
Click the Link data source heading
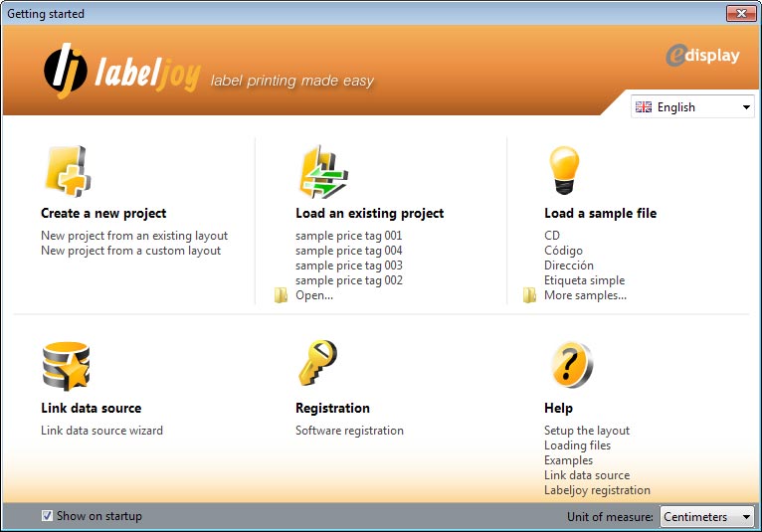92,408
